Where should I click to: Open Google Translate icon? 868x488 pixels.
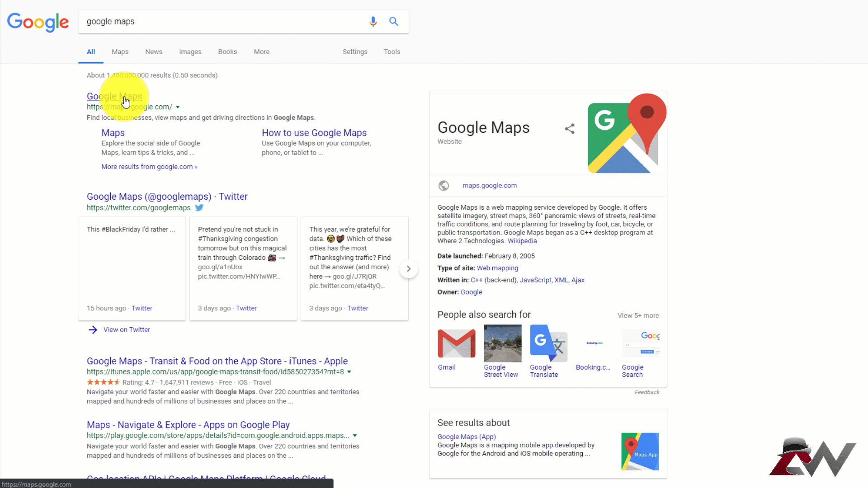(548, 343)
